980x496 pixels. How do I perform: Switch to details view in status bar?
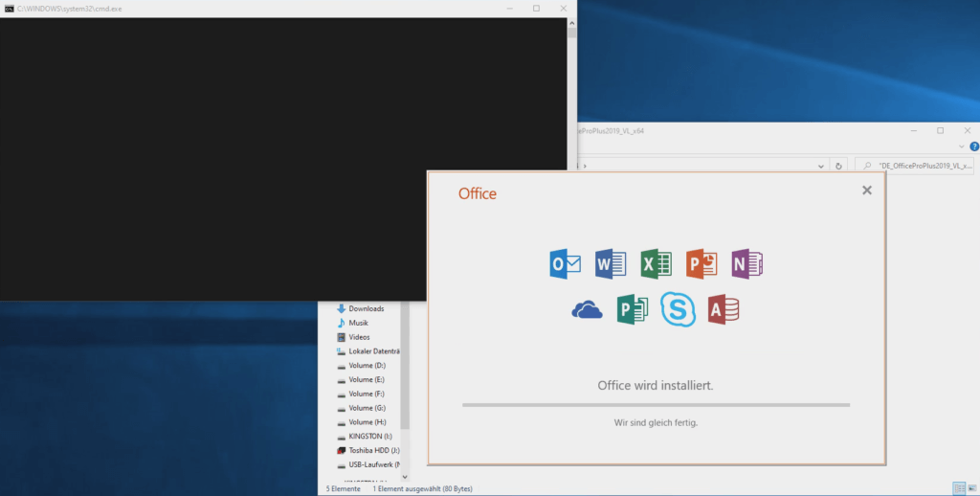coord(958,488)
